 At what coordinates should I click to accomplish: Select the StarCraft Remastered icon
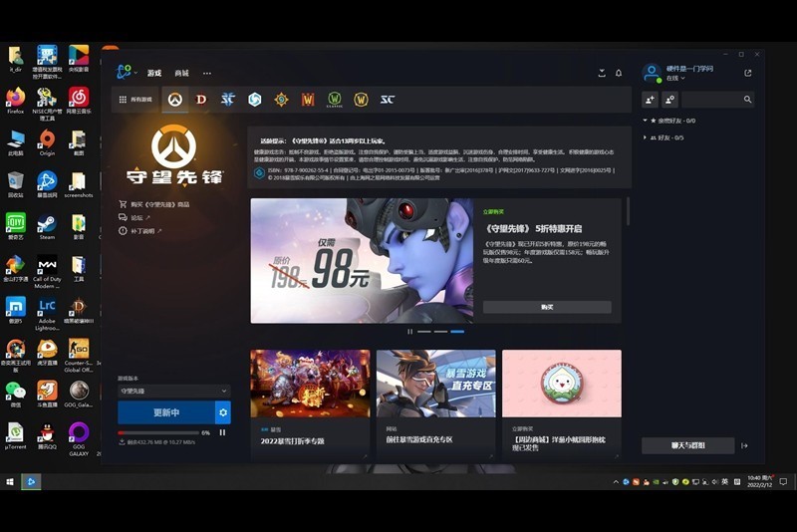tap(388, 100)
